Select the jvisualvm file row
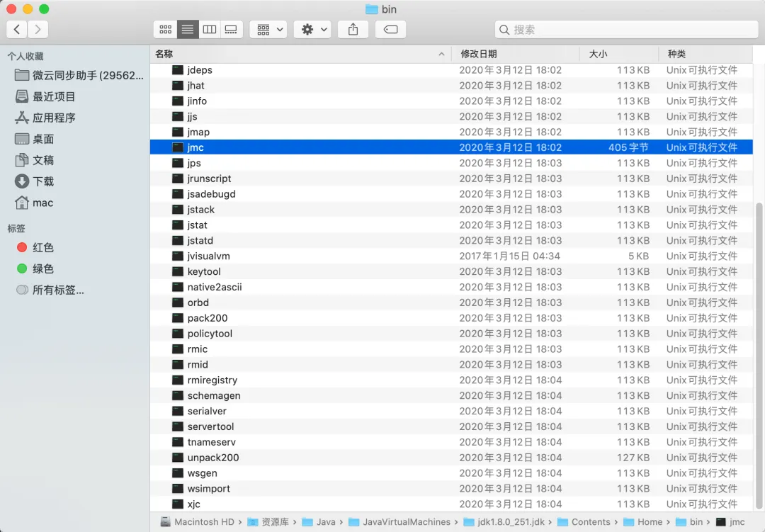 (x=451, y=256)
